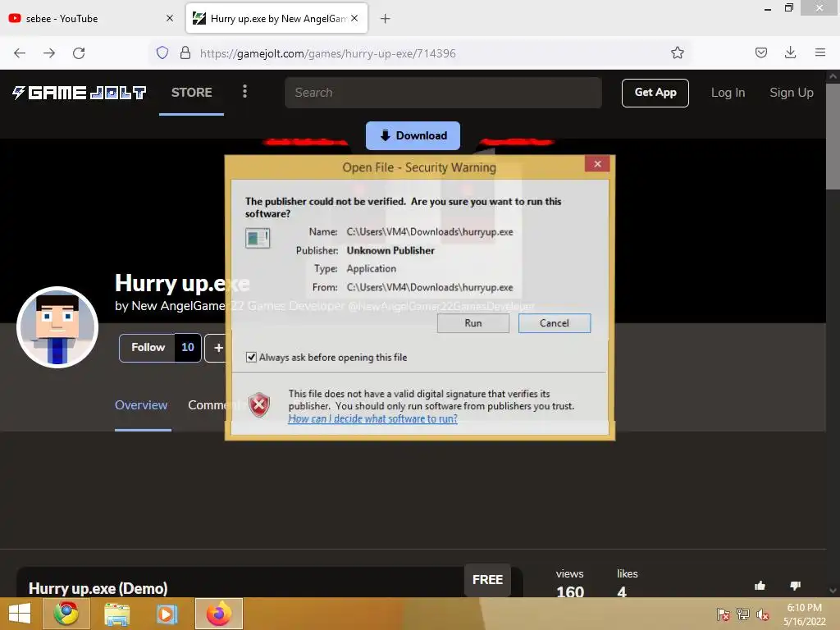Click the gamejolt.com address bar URL
840x630 pixels.
point(327,53)
